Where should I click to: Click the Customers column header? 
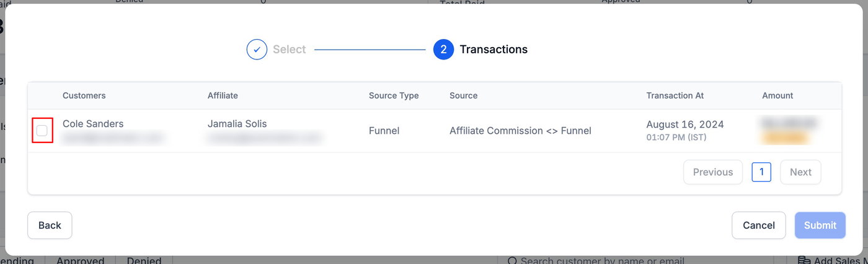tap(84, 95)
